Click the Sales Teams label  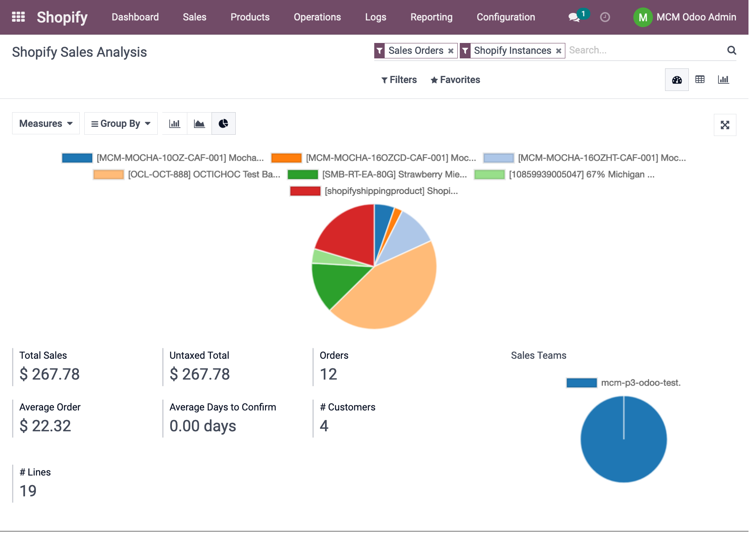pos(539,355)
